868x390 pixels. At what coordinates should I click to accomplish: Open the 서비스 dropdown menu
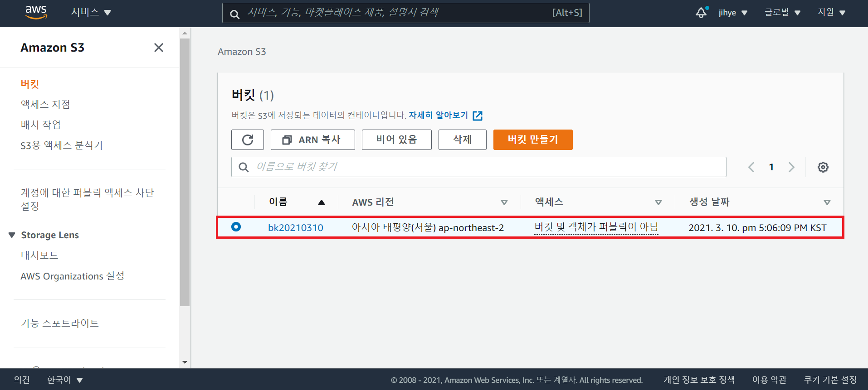91,12
